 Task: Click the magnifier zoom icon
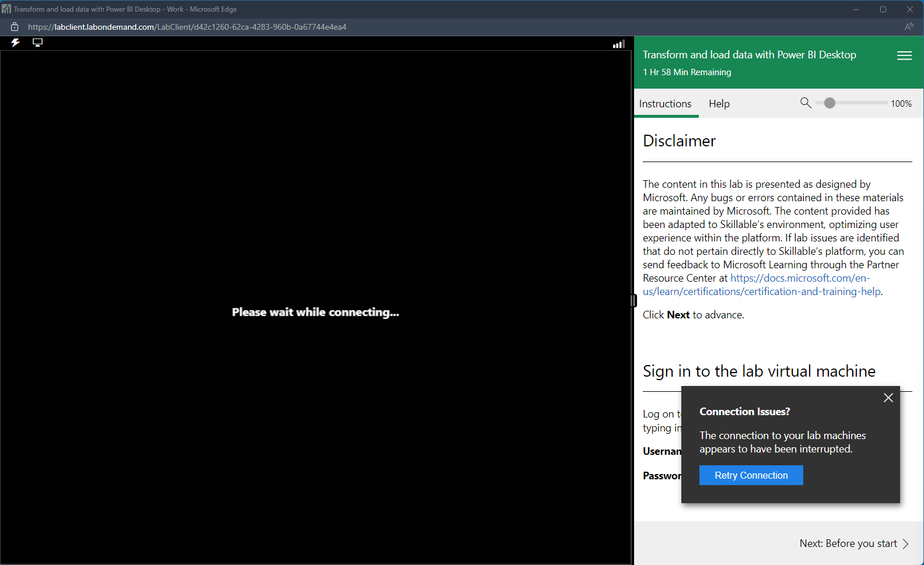806,103
